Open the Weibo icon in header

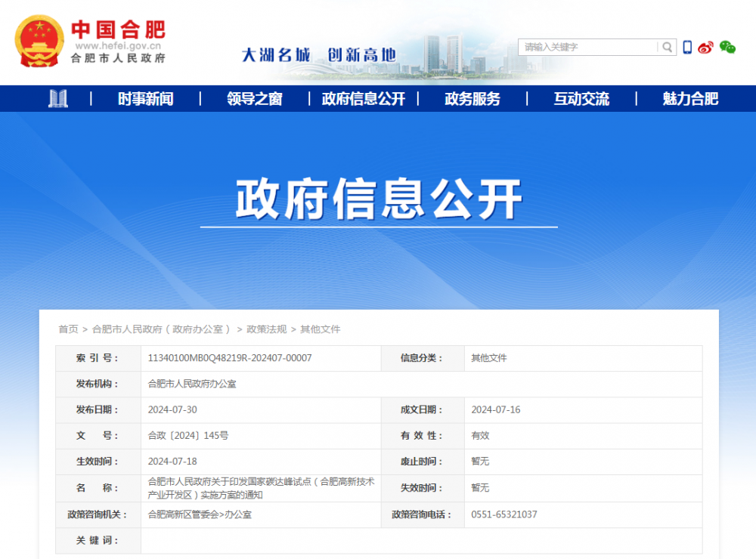[x=705, y=48]
